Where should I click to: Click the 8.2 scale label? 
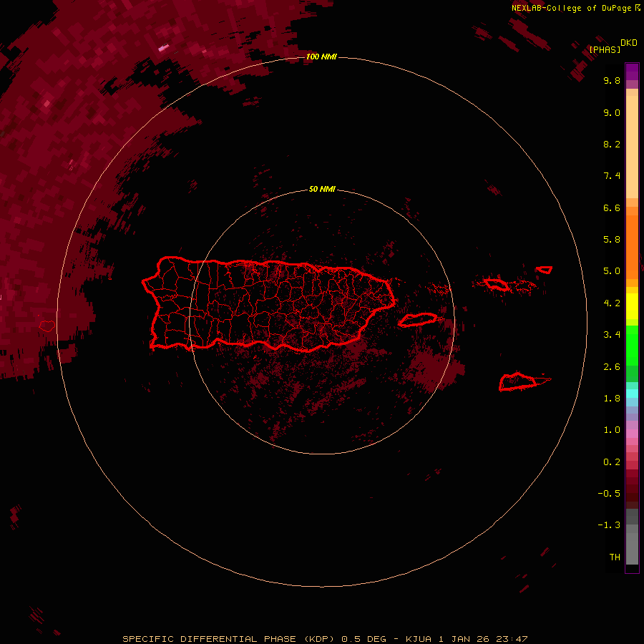[612, 144]
